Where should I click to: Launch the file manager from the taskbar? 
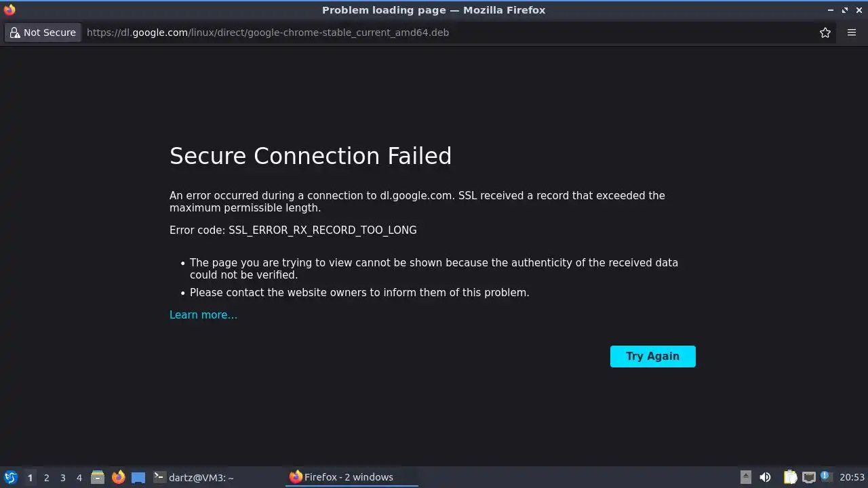click(98, 477)
